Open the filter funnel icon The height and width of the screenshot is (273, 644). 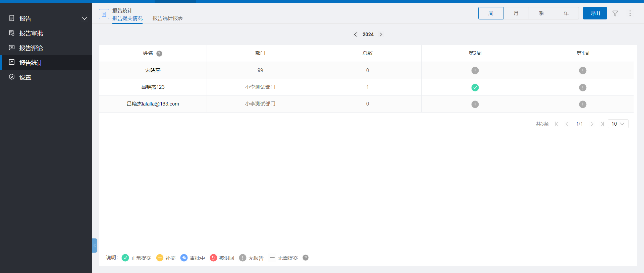615,13
